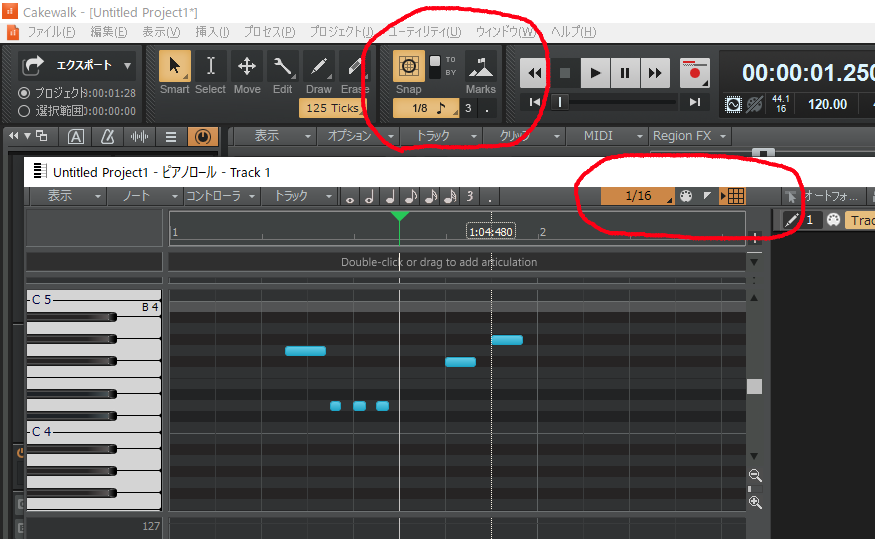875x539 pixels.
Task: Click the piano roll vertical scrollbar thumb
Action: pyautogui.click(x=754, y=386)
